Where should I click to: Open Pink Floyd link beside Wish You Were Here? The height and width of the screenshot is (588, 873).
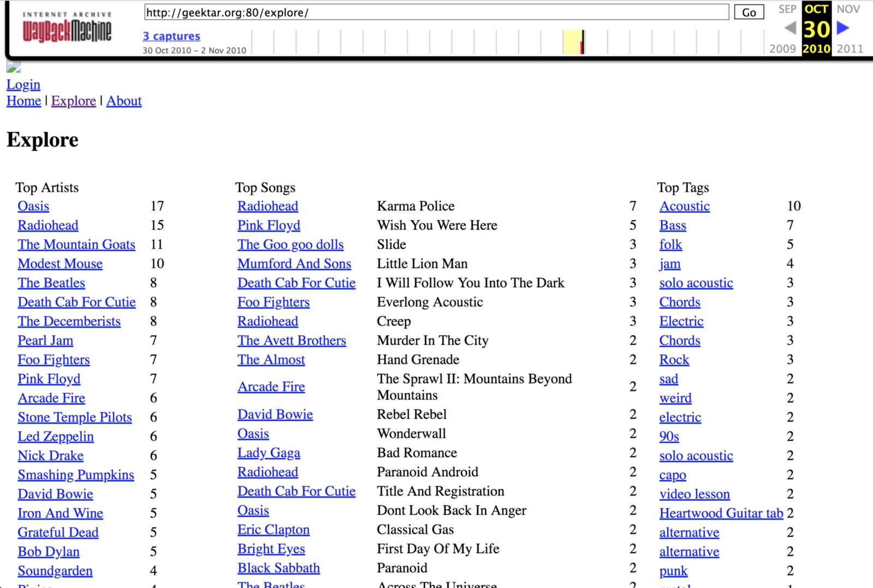coord(269,225)
